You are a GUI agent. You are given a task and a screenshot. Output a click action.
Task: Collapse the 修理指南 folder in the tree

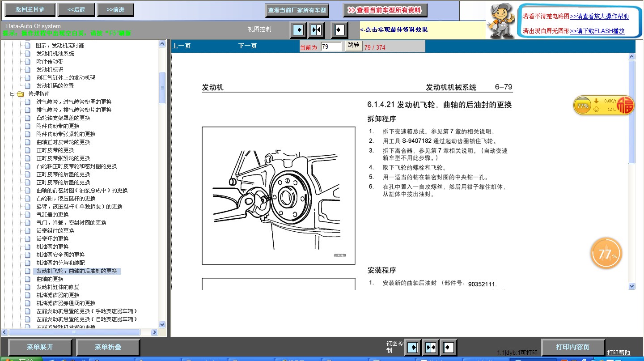pos(13,94)
